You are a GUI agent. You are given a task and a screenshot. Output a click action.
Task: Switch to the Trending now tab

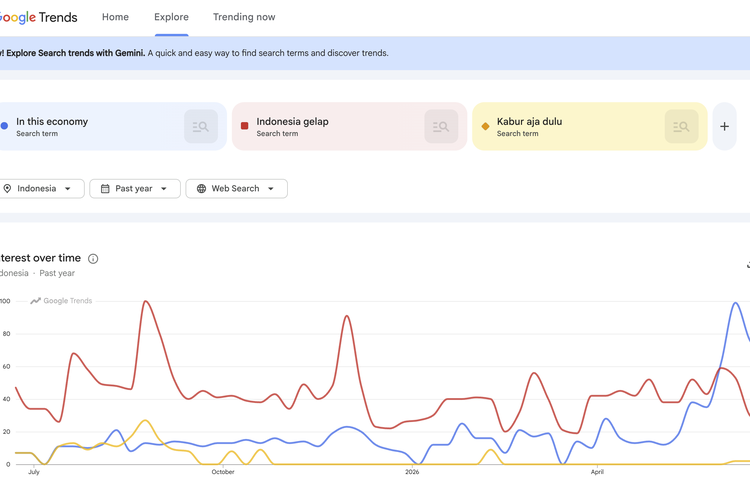tap(244, 17)
